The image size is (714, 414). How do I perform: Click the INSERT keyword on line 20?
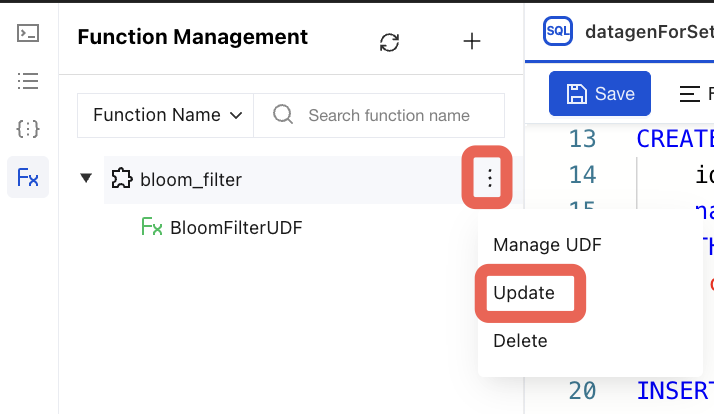click(x=675, y=391)
